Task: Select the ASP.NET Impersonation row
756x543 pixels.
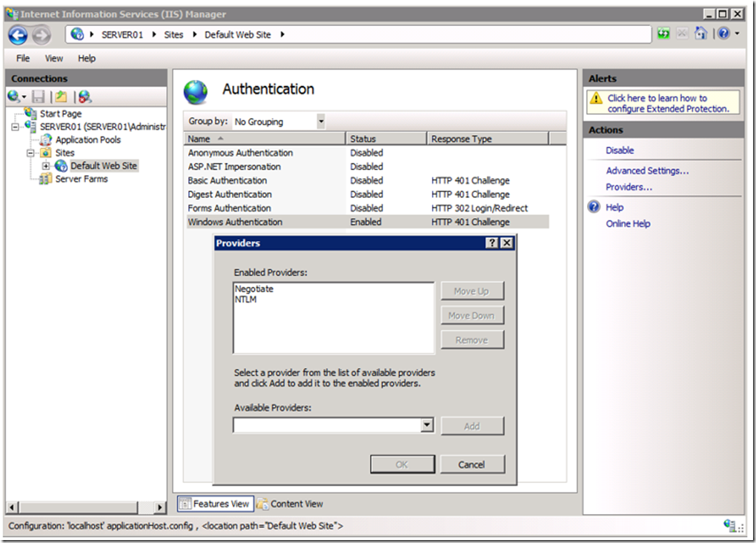Action: point(366,166)
